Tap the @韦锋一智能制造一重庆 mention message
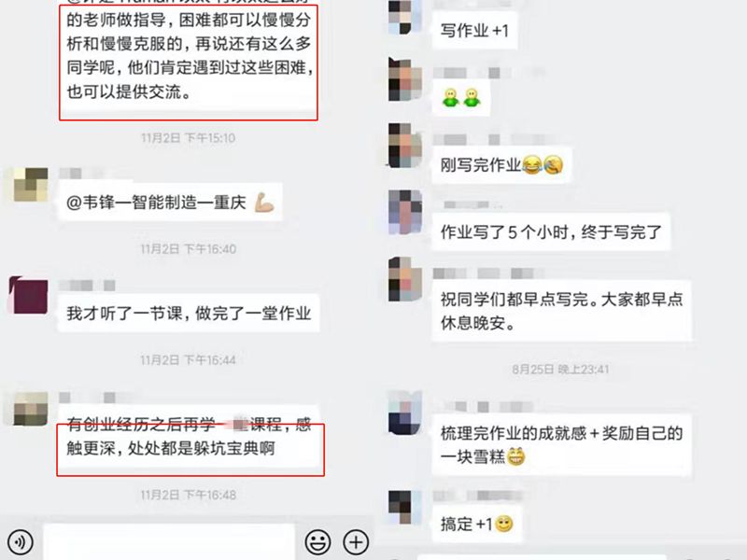Screen dimensions: 747x560 point(170,203)
